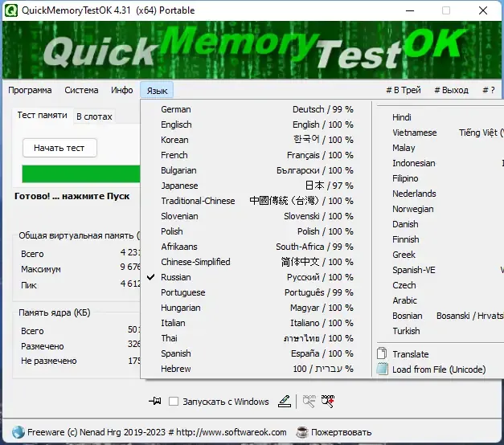Open the softwareok.com freeware link

(157, 432)
